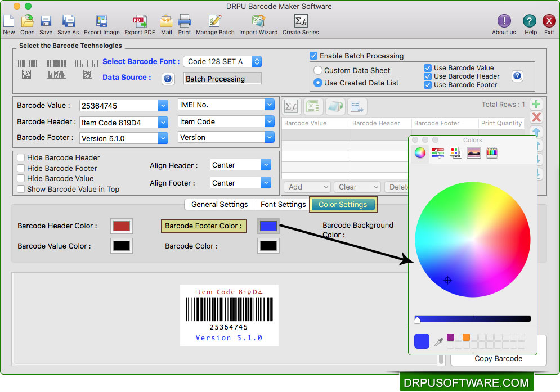Screen dimensions: 560x392
Task: Click the green plus add row icon
Action: [x=536, y=104]
